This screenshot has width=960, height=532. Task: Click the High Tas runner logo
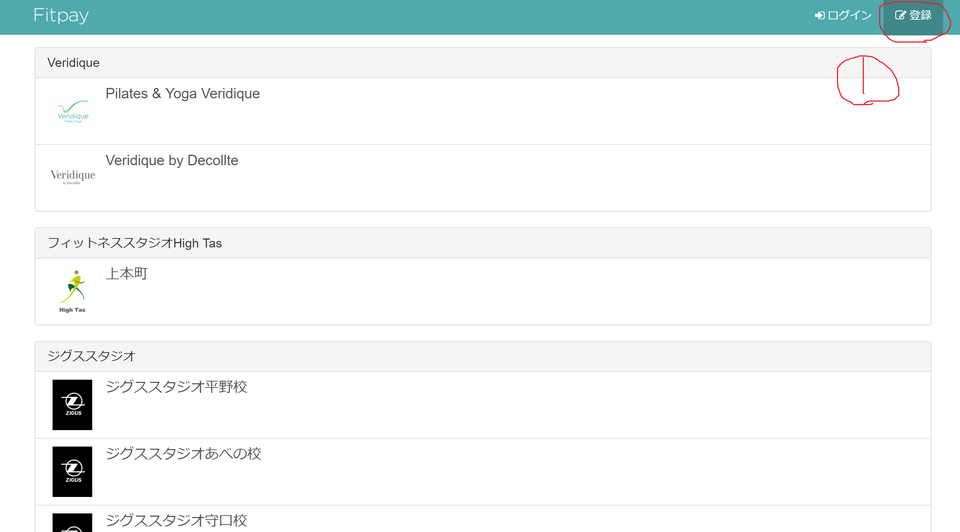coord(73,291)
